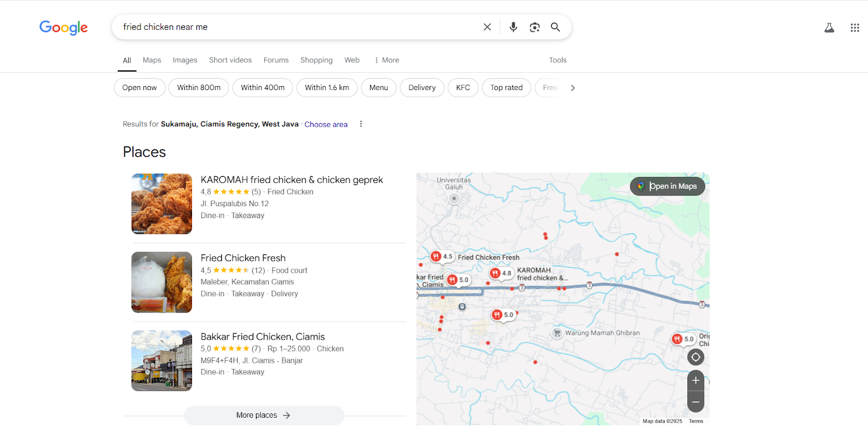The width and height of the screenshot is (868, 440).
Task: Apply the Top rated filter chip
Action: point(507,88)
